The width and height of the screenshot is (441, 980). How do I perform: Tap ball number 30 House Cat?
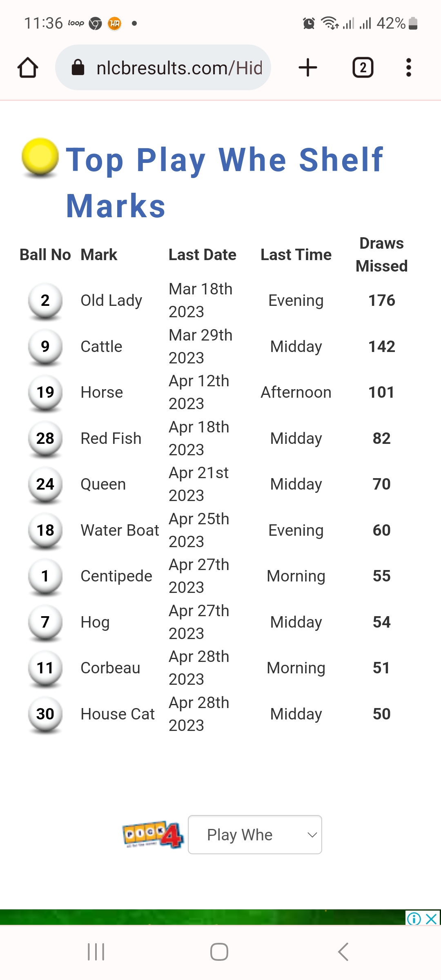[x=45, y=714]
